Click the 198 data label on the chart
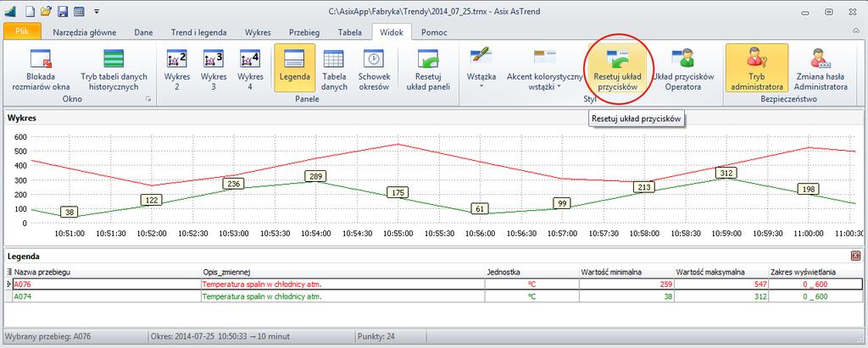Image resolution: width=868 pixels, height=348 pixels. point(808,189)
